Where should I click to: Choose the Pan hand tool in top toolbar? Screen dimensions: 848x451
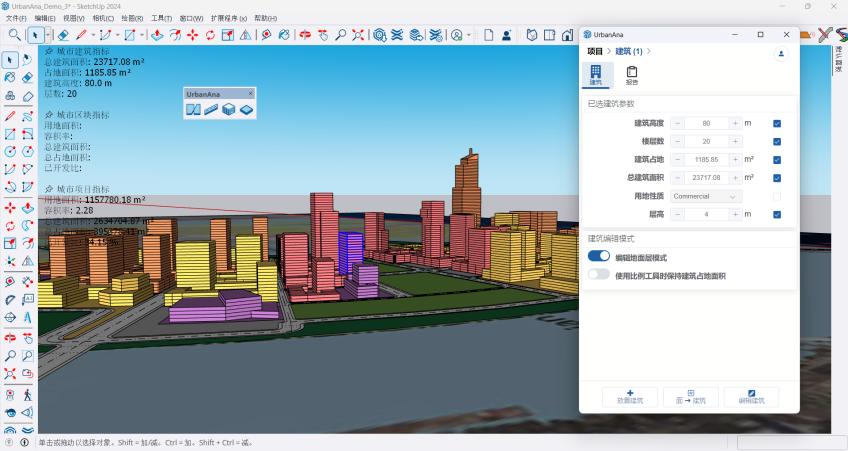coord(323,35)
